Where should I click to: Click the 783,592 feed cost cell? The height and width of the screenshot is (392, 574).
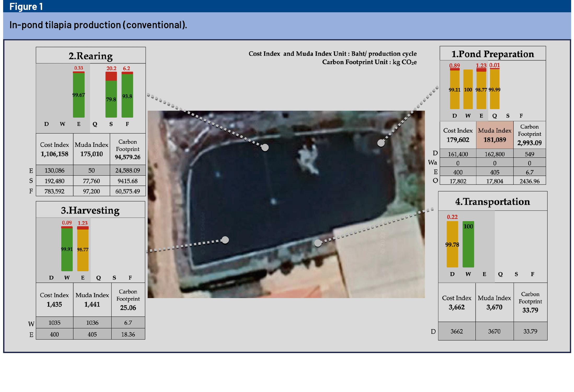pos(54,191)
